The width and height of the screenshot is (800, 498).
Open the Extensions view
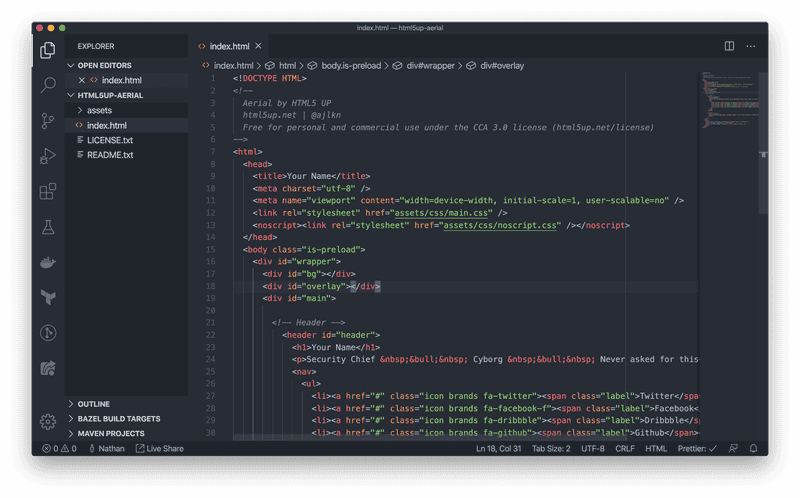pos(47,191)
